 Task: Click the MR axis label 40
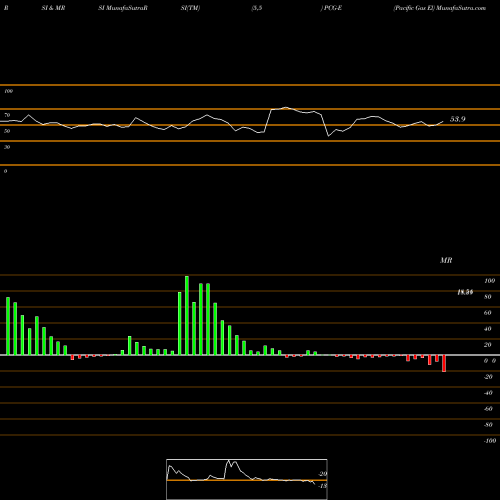pos(488,329)
